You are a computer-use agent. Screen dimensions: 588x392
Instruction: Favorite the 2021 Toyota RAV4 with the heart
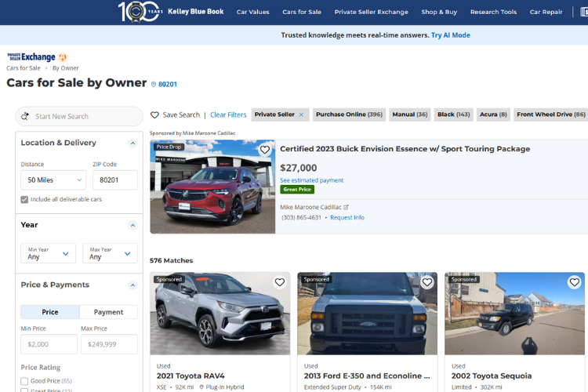(280, 282)
